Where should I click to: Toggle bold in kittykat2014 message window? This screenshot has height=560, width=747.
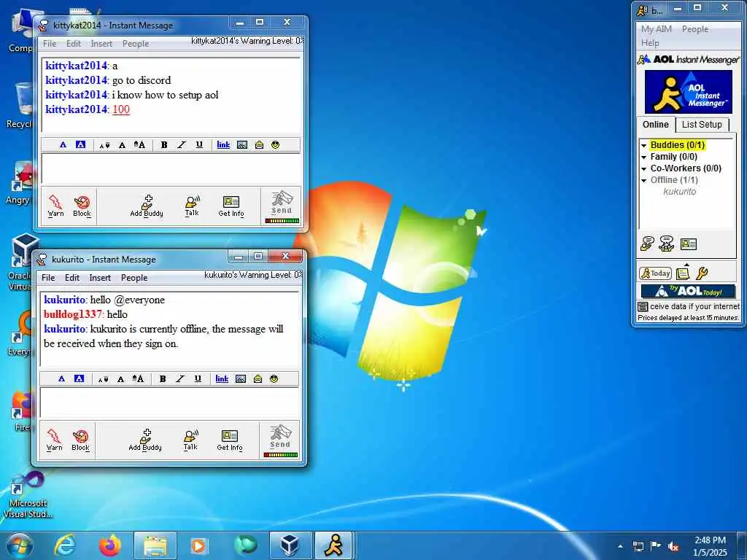point(164,145)
